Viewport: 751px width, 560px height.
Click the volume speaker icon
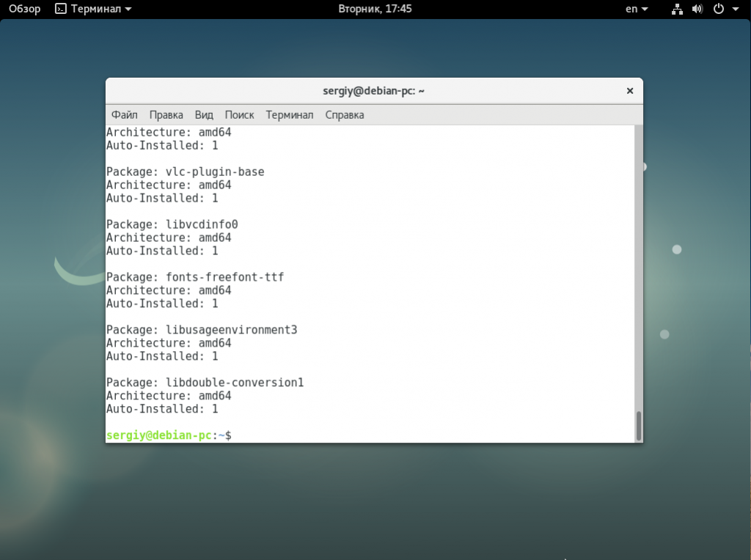point(697,9)
